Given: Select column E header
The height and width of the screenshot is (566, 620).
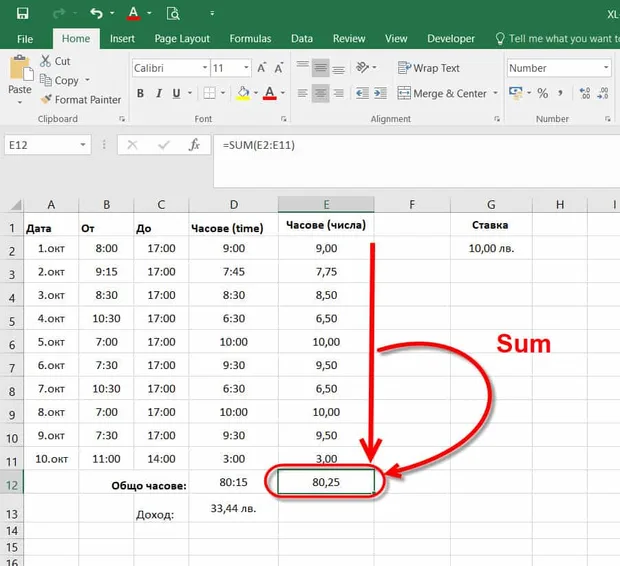Looking at the screenshot, I should (x=326, y=204).
